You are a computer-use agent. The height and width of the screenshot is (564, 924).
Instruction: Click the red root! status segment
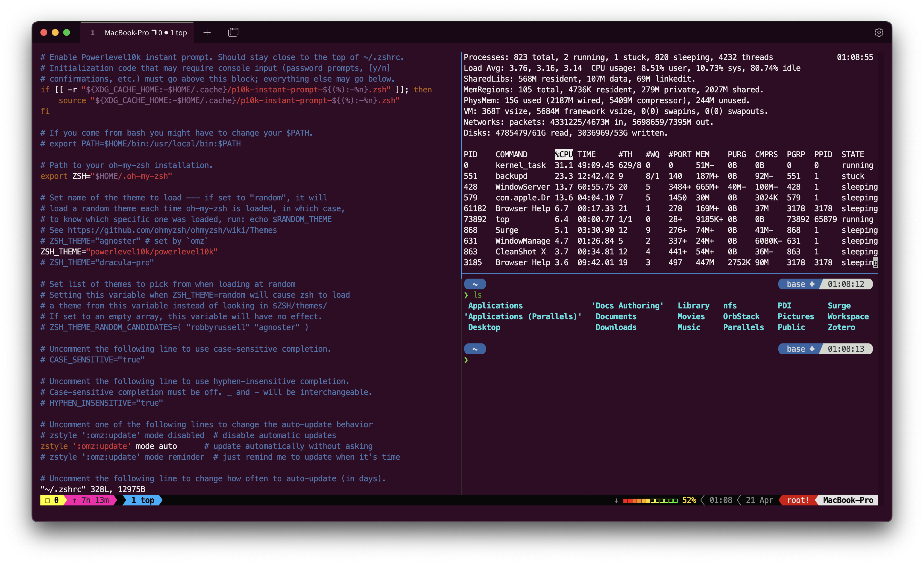point(798,500)
